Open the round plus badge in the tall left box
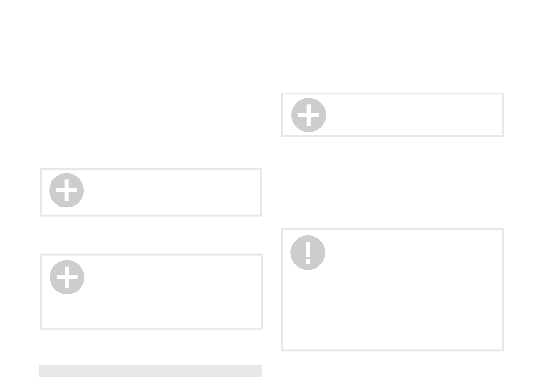557x392 pixels. [x=67, y=277]
